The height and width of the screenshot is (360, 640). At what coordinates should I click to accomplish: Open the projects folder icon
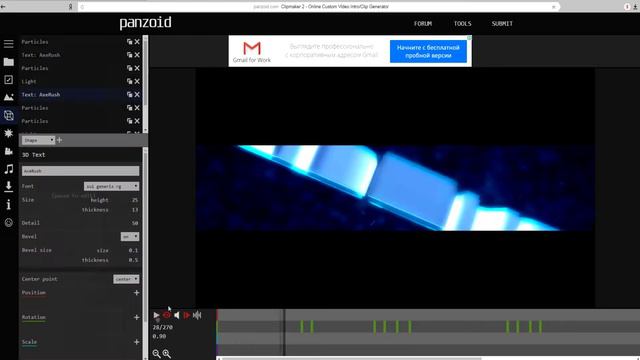coord(9,62)
